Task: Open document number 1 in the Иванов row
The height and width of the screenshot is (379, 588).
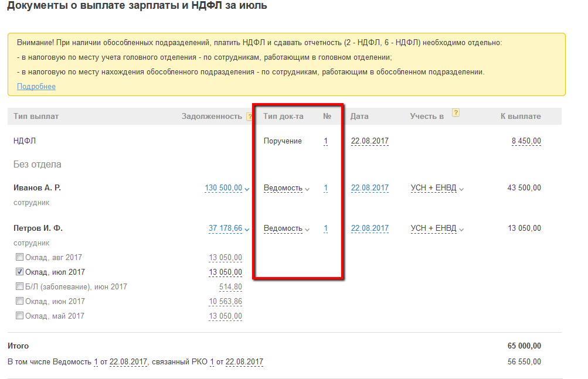Action: [x=326, y=188]
